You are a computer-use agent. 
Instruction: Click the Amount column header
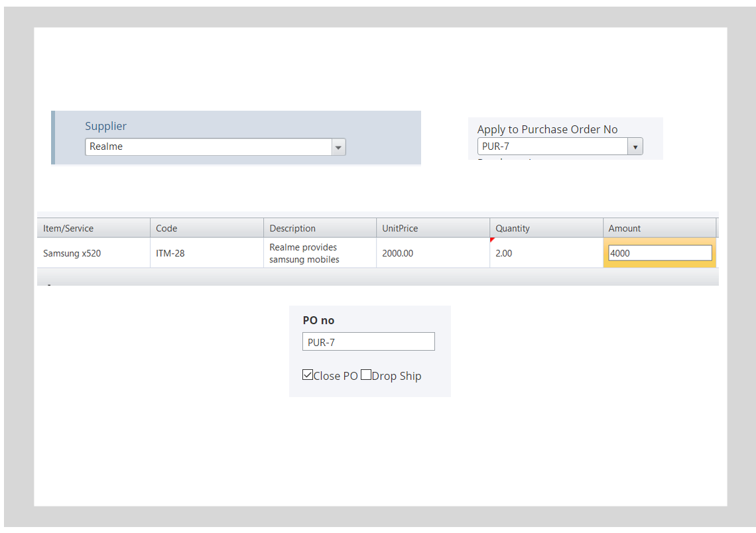(x=660, y=228)
